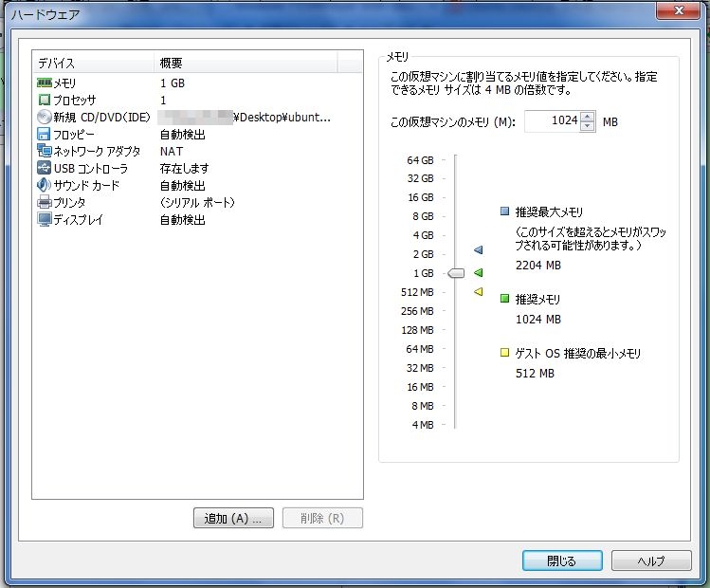The height and width of the screenshot is (588, 710).
Task: Click the 概要 column header
Action: tap(246, 63)
